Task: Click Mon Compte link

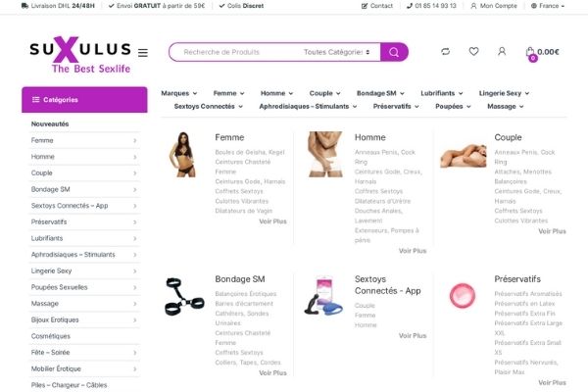Action: click(494, 6)
